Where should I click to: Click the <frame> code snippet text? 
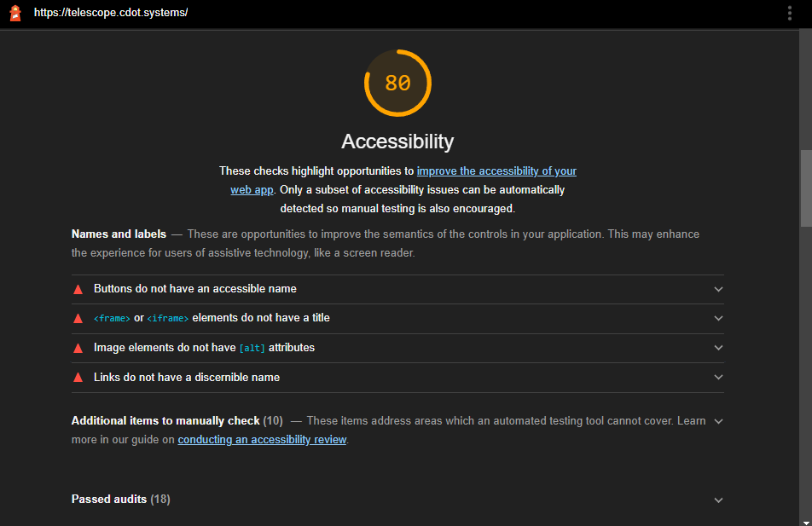[112, 318]
